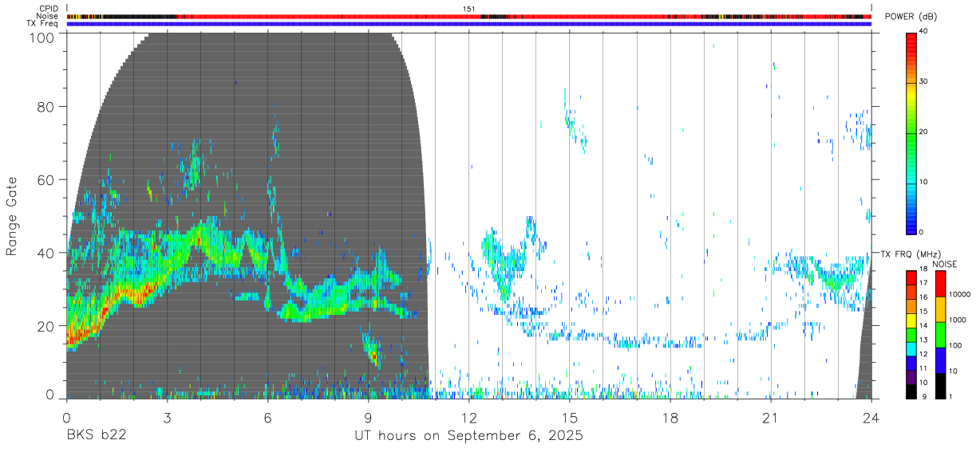The width and height of the screenshot is (980, 452).
Task: Click power scale value 30
Action: [923, 81]
